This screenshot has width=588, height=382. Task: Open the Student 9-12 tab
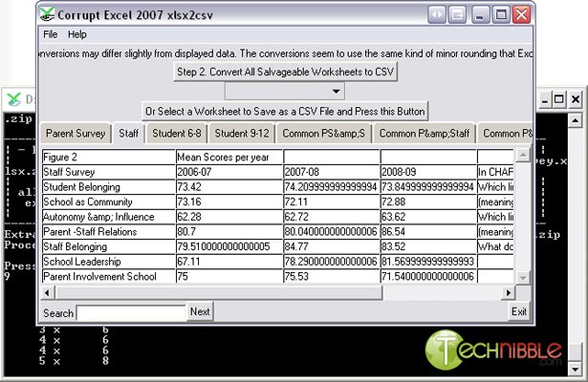point(242,134)
